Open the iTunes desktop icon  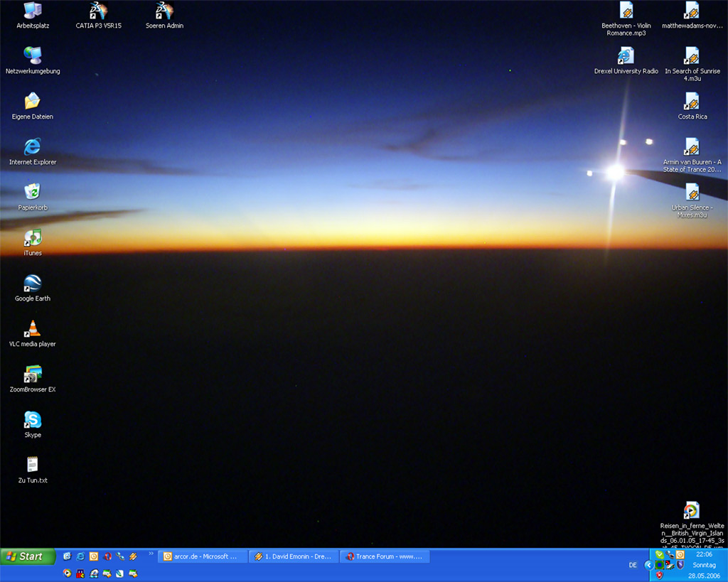pyautogui.click(x=33, y=239)
